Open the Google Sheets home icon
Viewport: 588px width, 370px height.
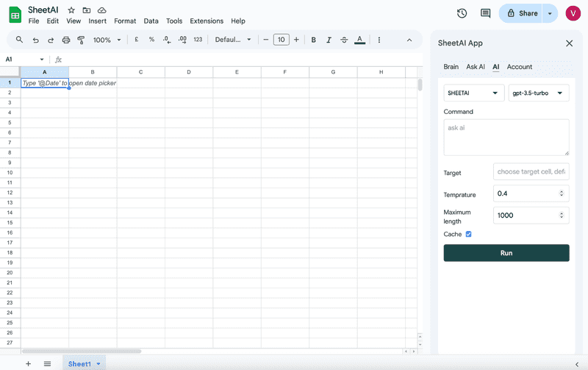point(15,15)
